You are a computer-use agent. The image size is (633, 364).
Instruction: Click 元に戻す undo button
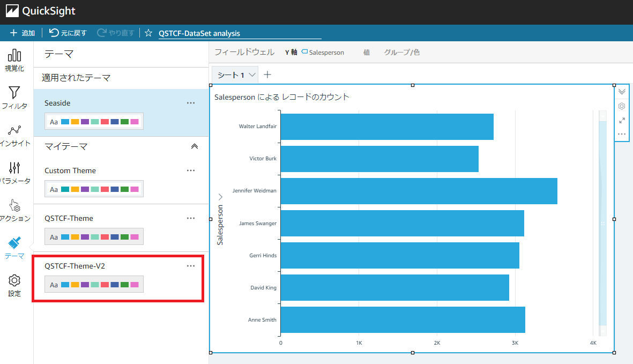click(68, 33)
